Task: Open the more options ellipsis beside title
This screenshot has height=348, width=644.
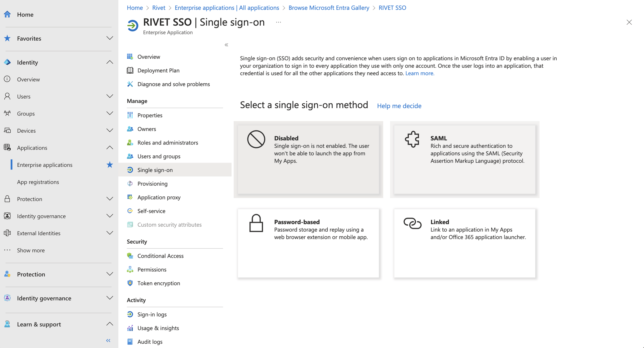Action: tap(279, 22)
